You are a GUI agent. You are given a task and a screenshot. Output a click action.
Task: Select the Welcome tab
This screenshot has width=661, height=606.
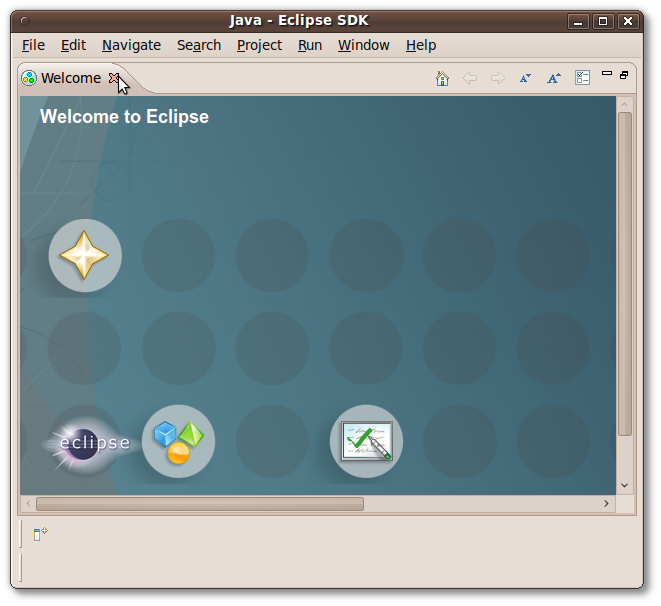coord(71,78)
